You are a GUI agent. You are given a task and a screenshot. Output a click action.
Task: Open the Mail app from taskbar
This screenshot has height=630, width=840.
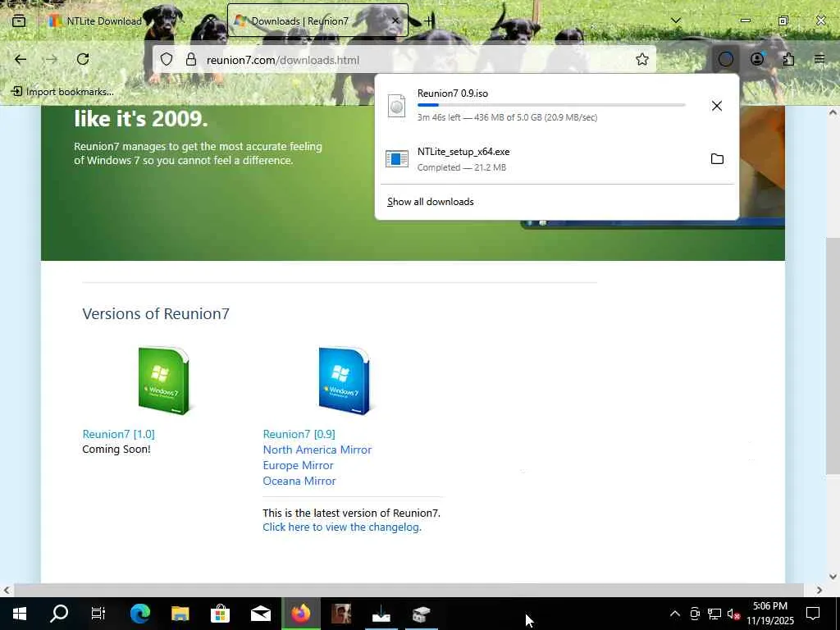(260, 614)
